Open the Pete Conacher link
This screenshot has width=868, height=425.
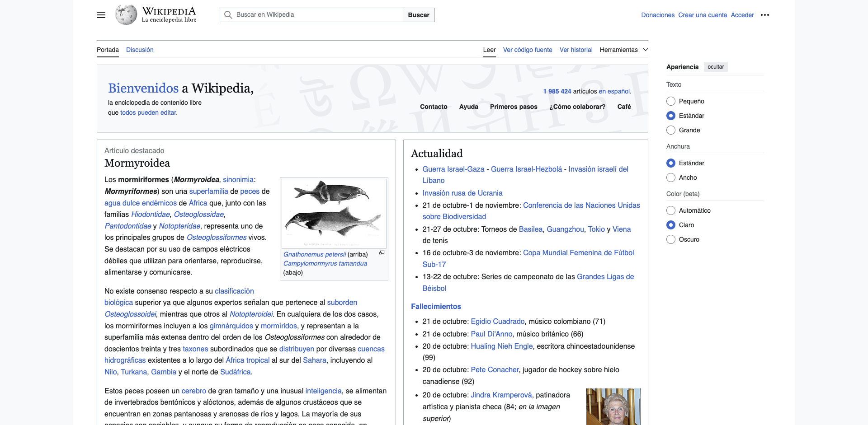click(x=495, y=369)
